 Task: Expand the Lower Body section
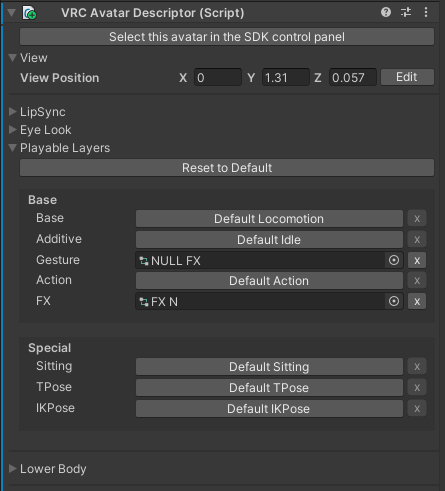[x=13, y=469]
